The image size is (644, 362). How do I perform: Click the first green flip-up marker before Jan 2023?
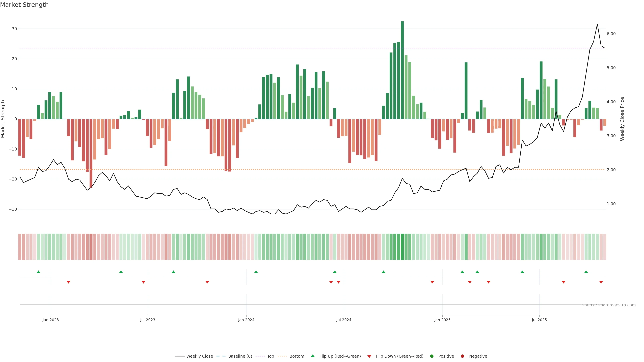pos(39,272)
